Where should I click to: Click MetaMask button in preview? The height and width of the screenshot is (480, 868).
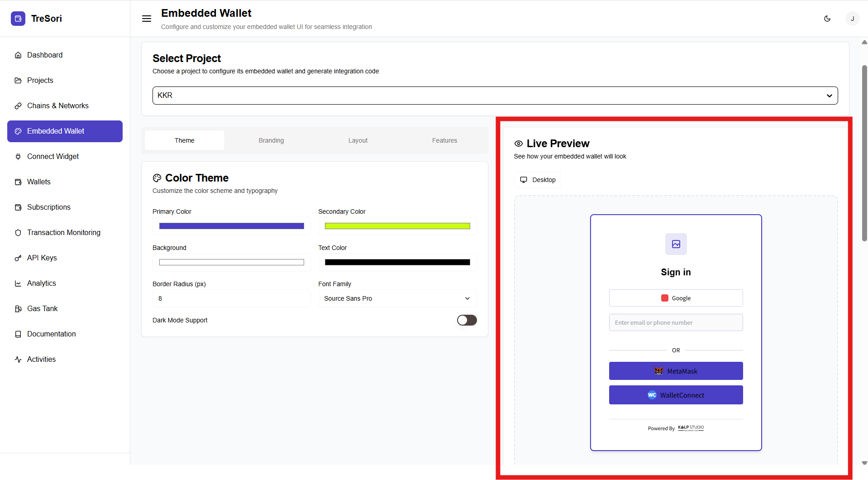pos(676,371)
